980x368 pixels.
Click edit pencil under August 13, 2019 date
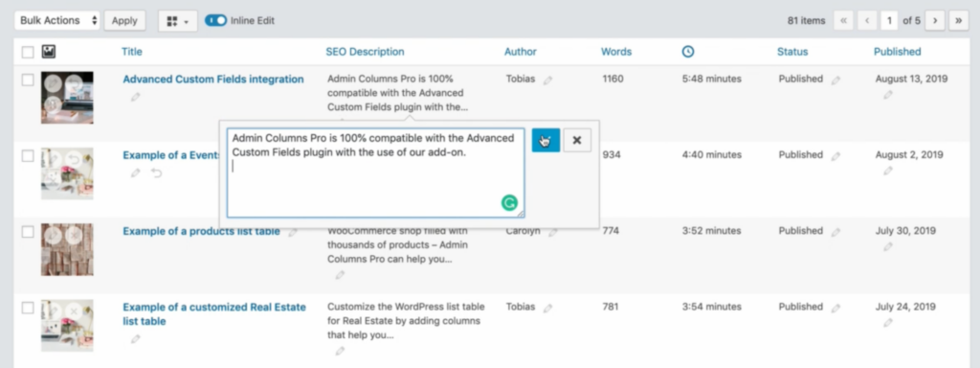888,95
